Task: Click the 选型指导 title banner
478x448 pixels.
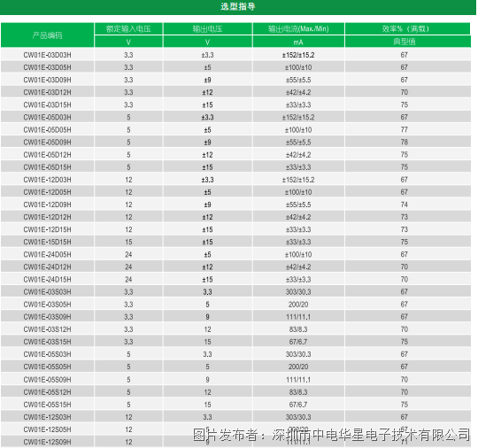Action: click(x=238, y=7)
